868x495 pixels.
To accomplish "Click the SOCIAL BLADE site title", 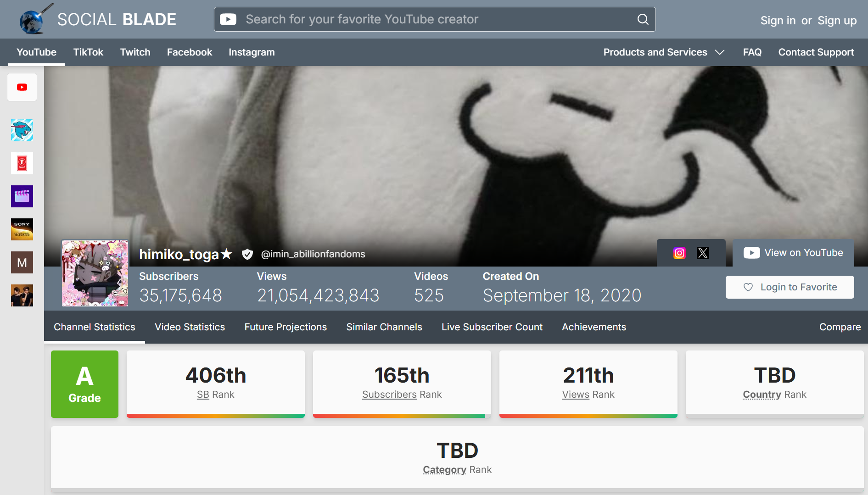I will tap(117, 19).
